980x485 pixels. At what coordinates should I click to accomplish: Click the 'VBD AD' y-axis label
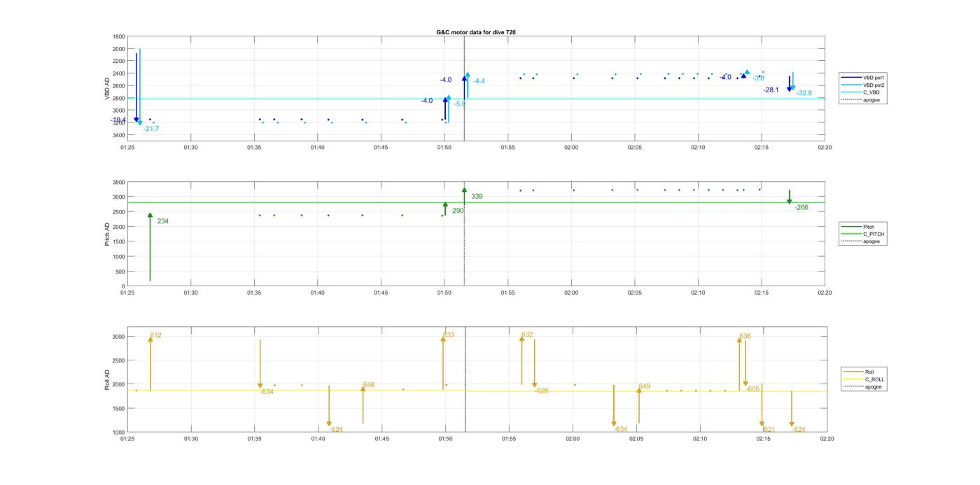click(108, 87)
